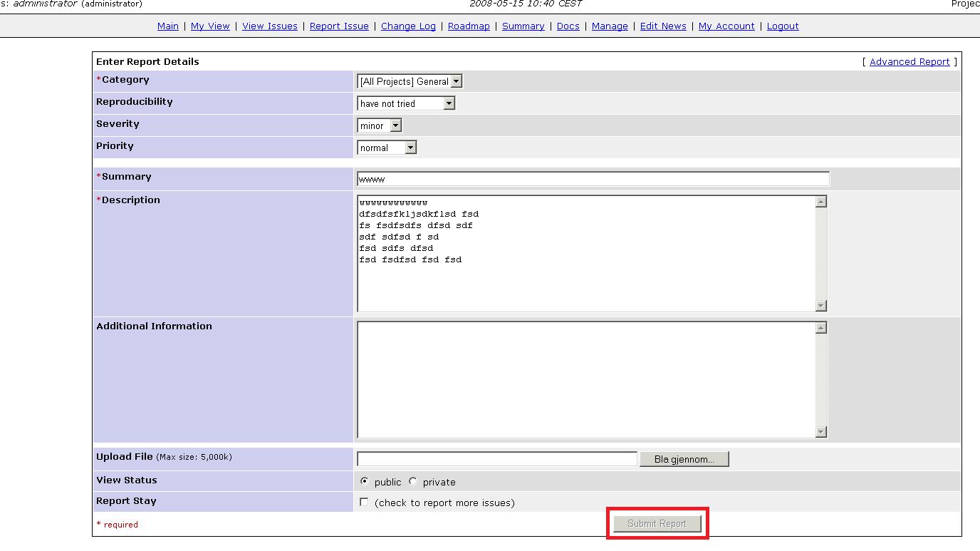
Task: Click the Additional Information scrollbar up arrow
Action: 821,328
